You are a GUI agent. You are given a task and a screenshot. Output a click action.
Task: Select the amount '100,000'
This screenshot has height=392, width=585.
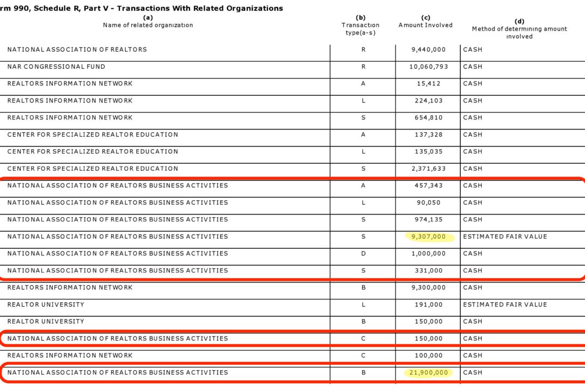(428, 356)
